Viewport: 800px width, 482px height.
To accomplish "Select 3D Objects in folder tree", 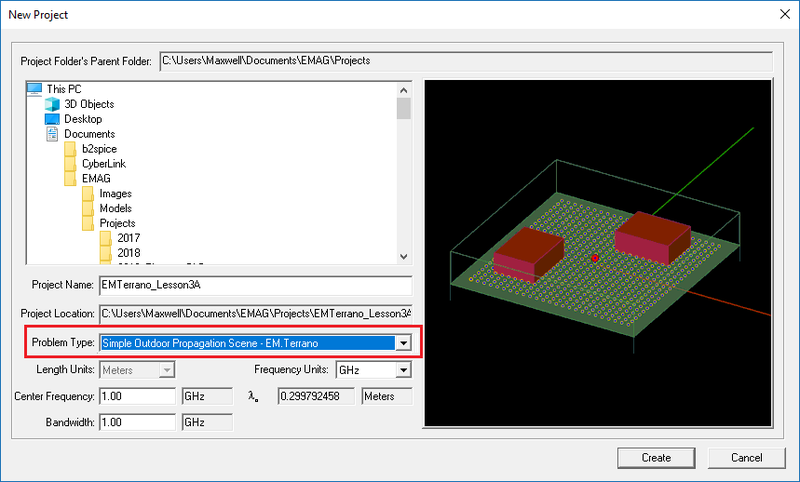I will tap(89, 104).
